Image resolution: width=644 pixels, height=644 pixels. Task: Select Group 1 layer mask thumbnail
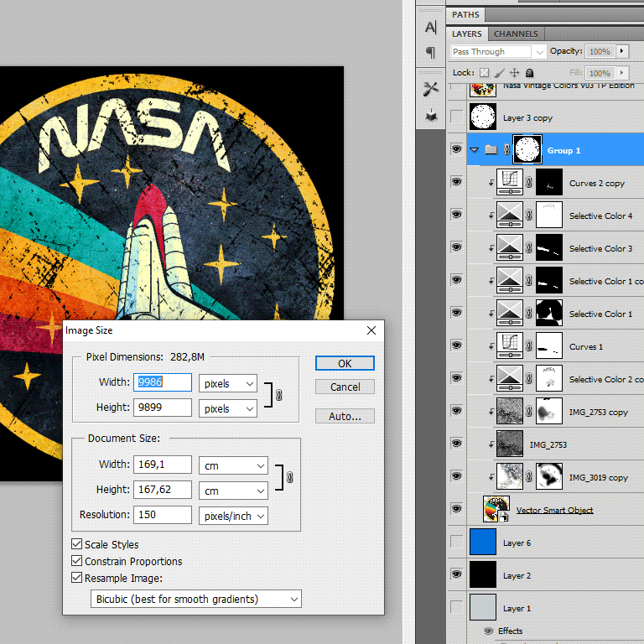pyautogui.click(x=527, y=149)
